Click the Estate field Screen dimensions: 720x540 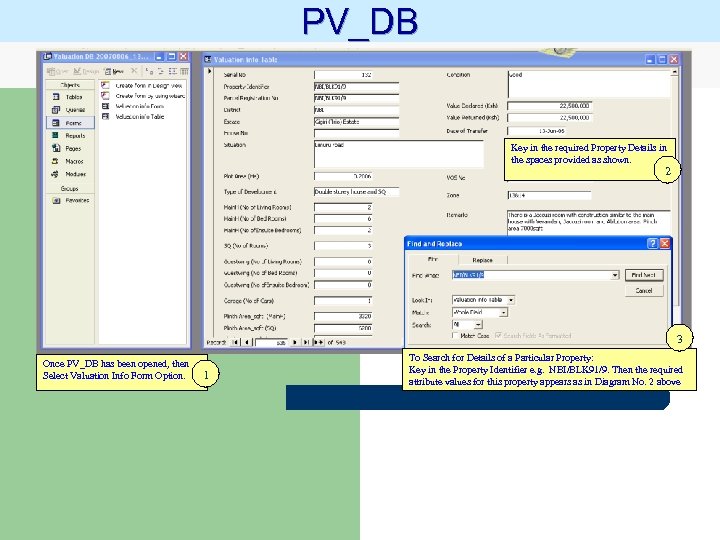coord(356,122)
